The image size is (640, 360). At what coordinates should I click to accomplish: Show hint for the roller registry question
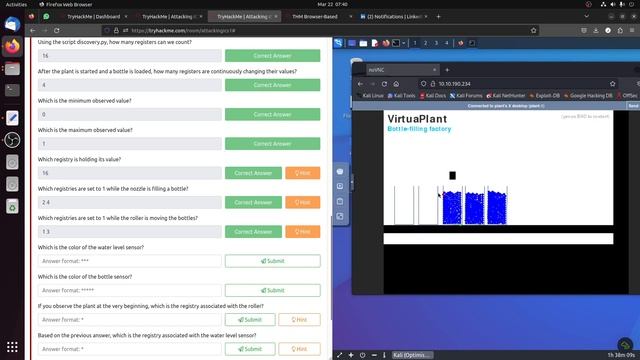pyautogui.click(x=299, y=320)
